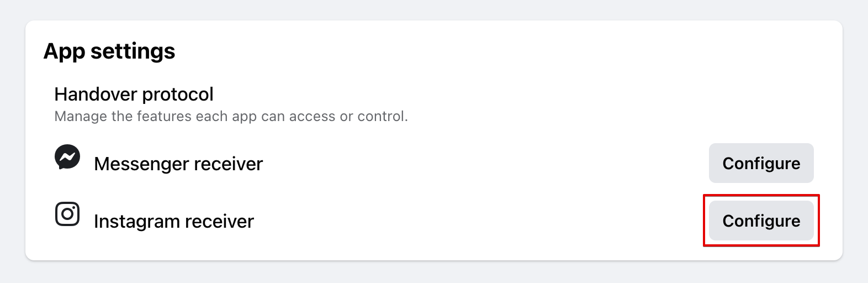
Task: Tap the Instagram camera outline icon
Action: click(67, 214)
